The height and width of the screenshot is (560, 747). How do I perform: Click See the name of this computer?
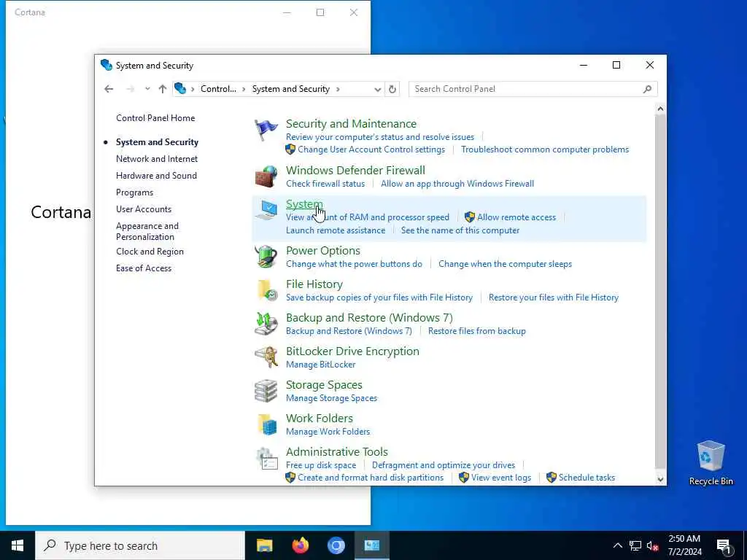(x=460, y=230)
